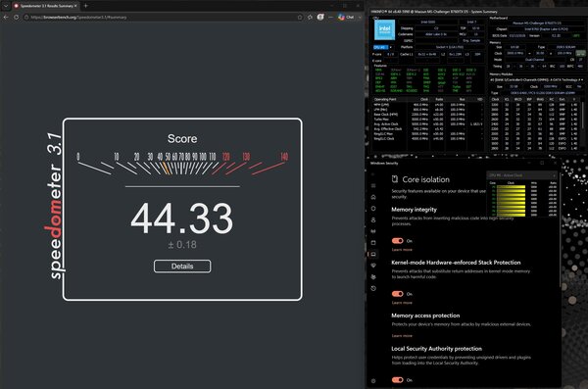Select the Avg. Effective Clock row in HWiNFO
This screenshot has width=588, height=389.
click(427, 128)
